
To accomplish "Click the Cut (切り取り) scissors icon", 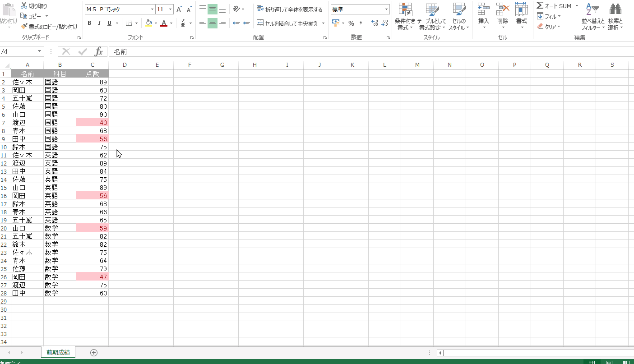I will pos(24,6).
